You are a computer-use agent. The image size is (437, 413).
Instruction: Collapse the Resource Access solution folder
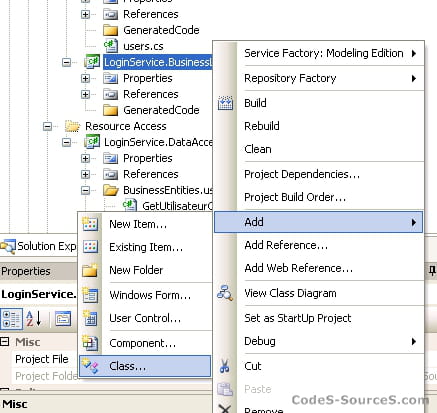click(x=48, y=126)
